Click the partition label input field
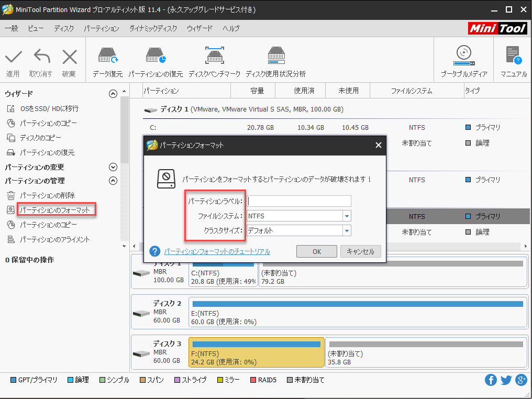Viewport: 532px width, 399px height. click(x=299, y=201)
